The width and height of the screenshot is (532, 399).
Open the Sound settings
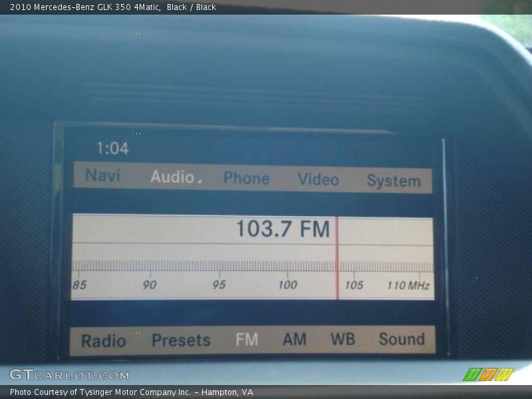pos(402,339)
